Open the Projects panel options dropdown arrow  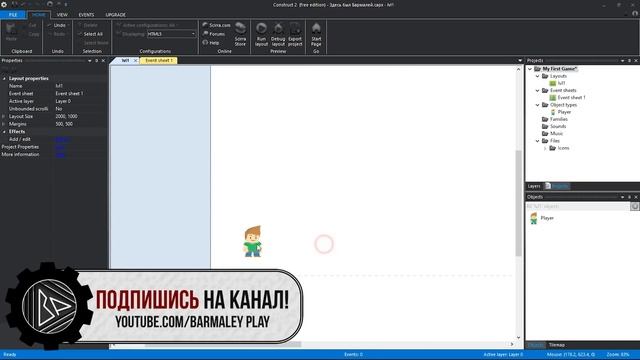[622, 60]
